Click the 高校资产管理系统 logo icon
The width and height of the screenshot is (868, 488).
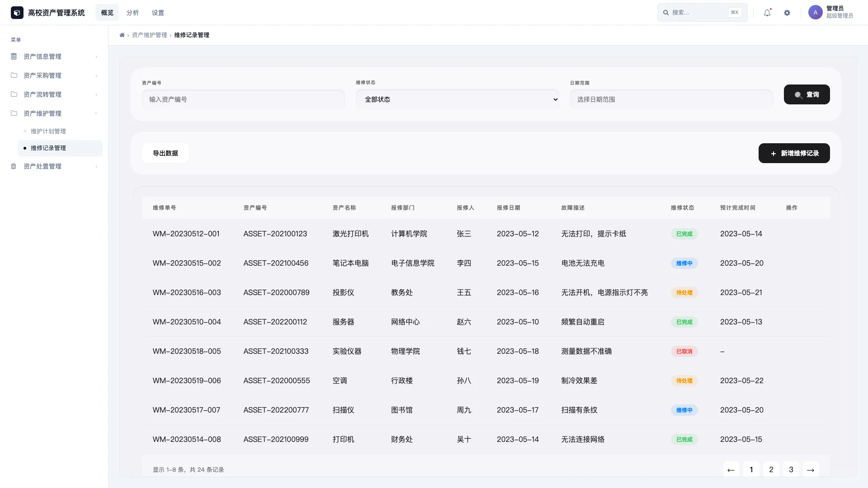click(17, 12)
